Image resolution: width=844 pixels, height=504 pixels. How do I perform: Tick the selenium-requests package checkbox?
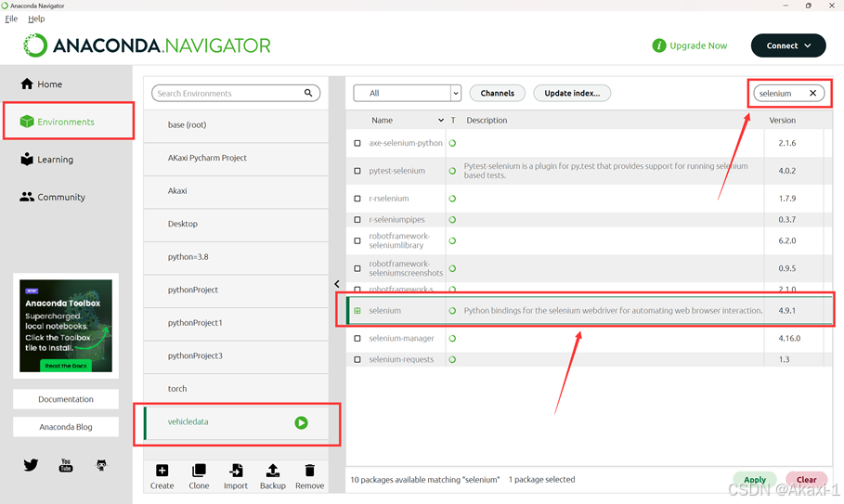[357, 359]
